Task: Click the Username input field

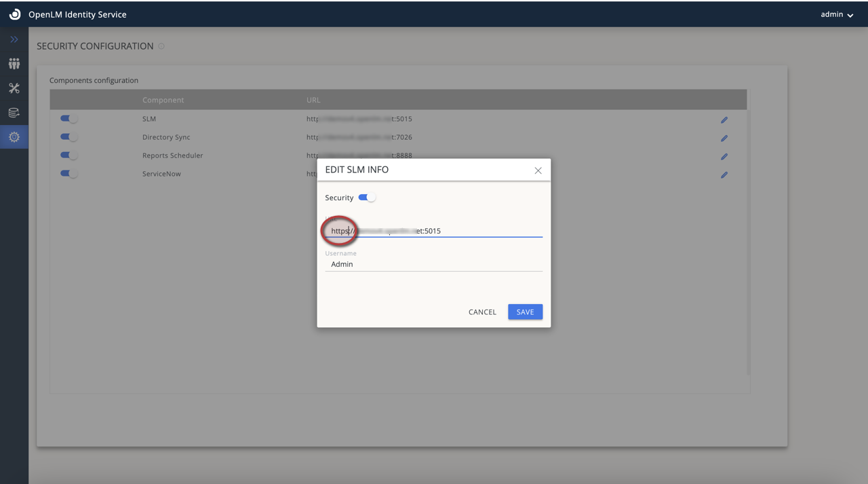Action: pos(433,264)
